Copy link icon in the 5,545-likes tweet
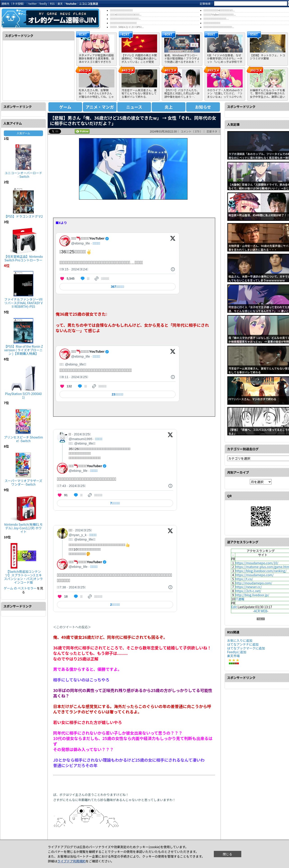Screen dimensions: 289x868 click(97, 278)
